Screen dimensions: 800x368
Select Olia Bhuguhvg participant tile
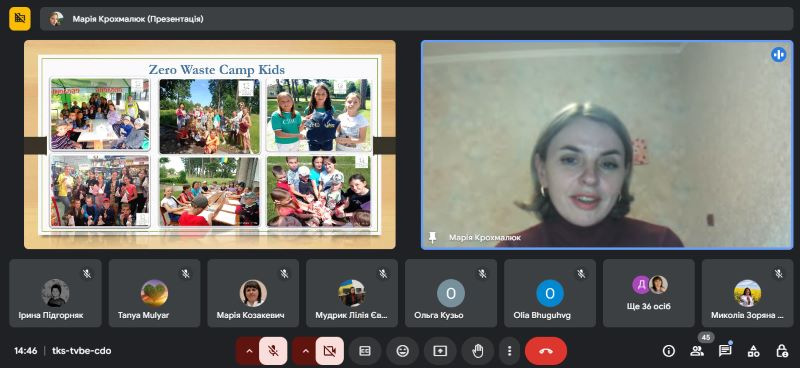[x=550, y=293]
